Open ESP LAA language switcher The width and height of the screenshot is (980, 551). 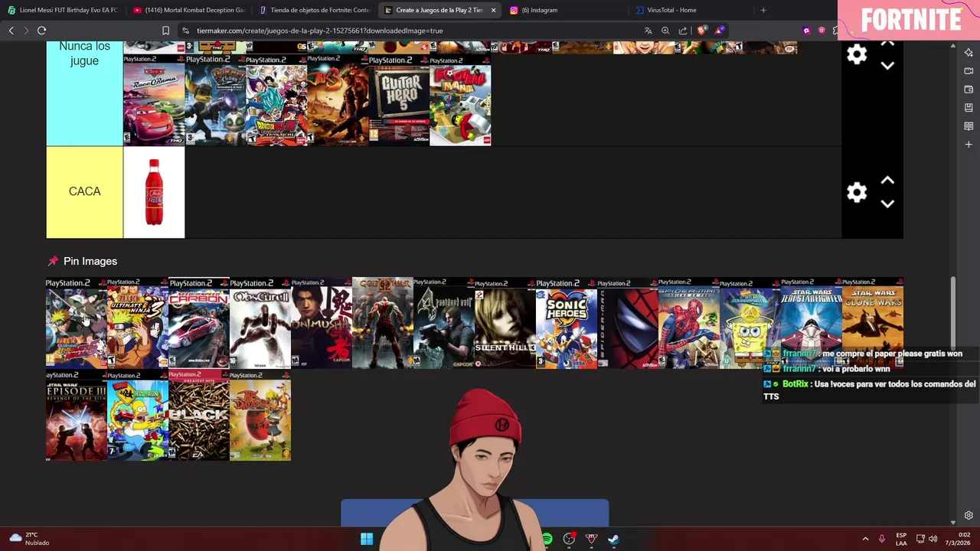tap(901, 539)
